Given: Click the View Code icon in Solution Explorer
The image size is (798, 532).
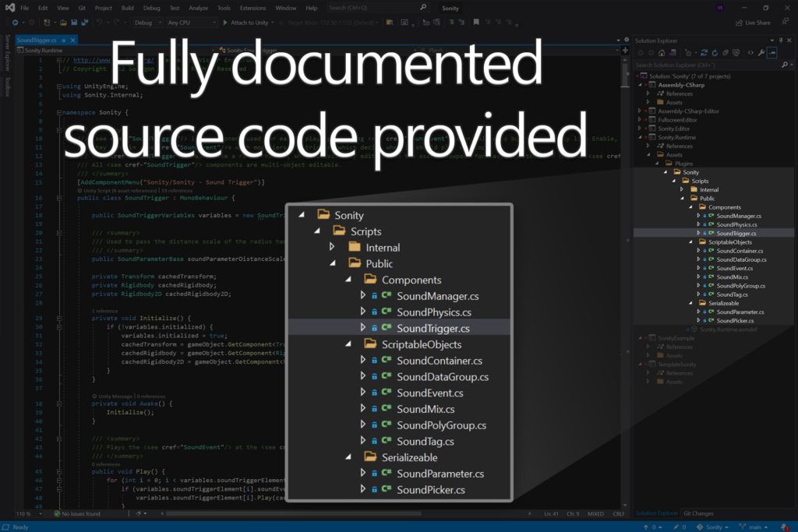Looking at the screenshot, I should coord(750,53).
